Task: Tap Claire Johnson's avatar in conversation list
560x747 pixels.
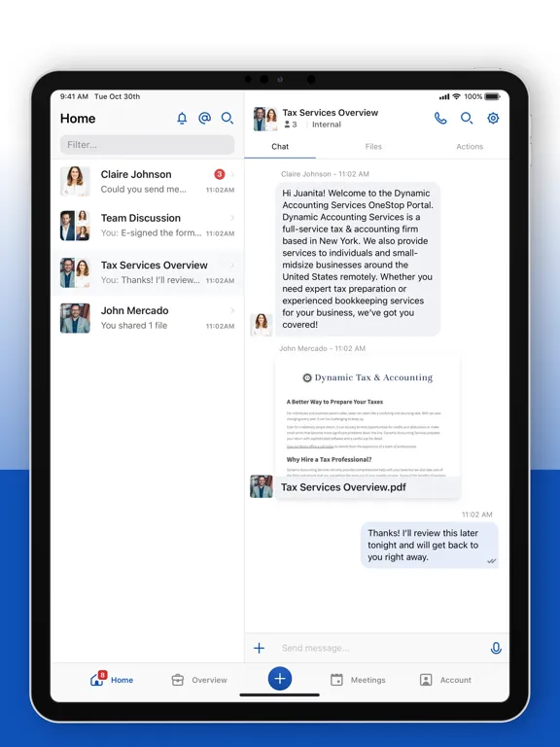Action: click(75, 181)
